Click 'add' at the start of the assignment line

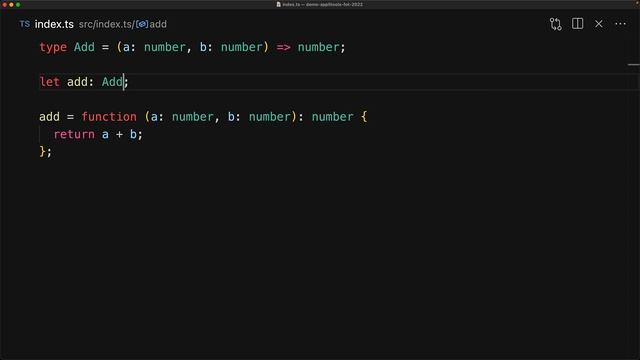click(x=49, y=117)
